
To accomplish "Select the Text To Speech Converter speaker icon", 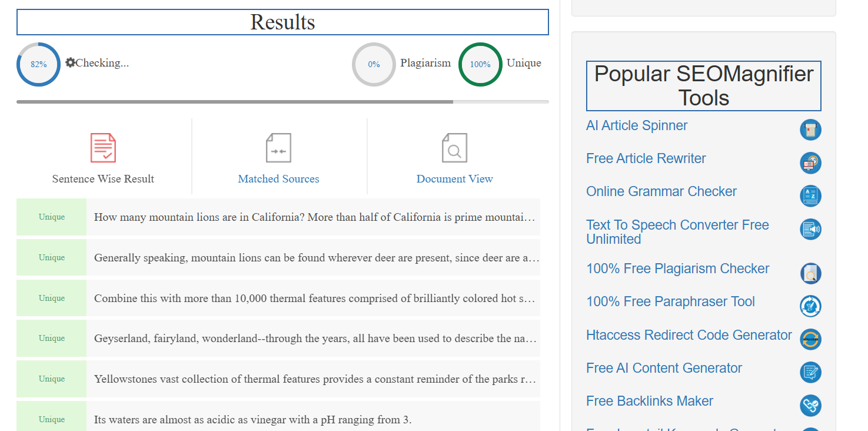I will point(810,229).
